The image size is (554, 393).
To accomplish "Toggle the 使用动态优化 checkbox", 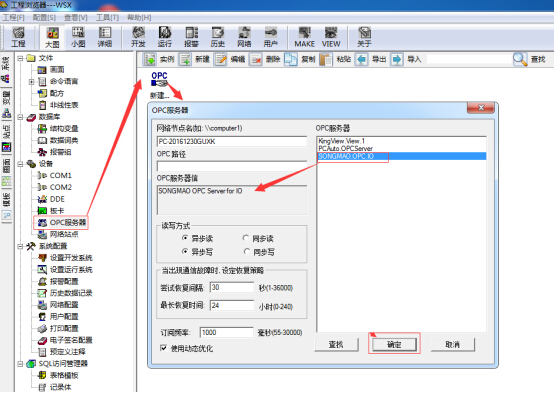I will [x=164, y=348].
